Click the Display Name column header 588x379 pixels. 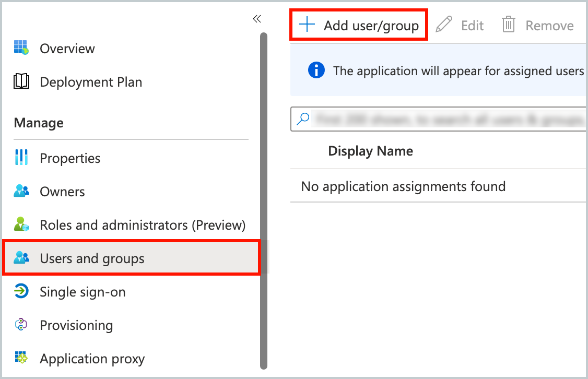click(370, 151)
